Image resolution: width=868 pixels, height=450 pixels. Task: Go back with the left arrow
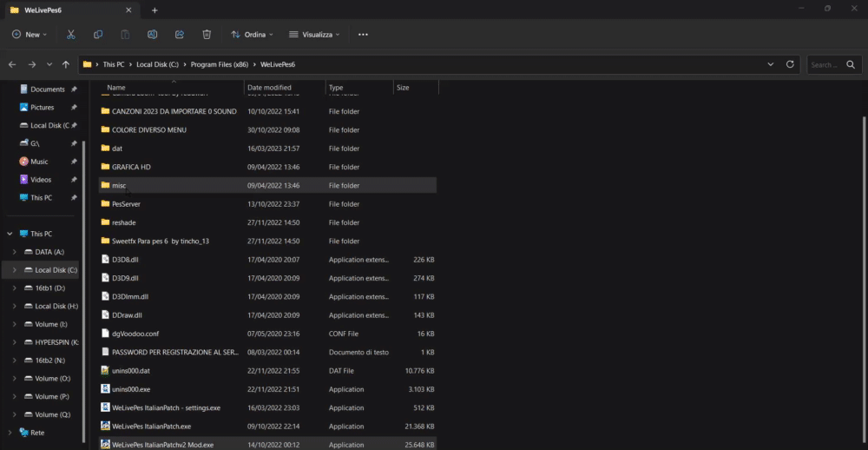tap(12, 65)
